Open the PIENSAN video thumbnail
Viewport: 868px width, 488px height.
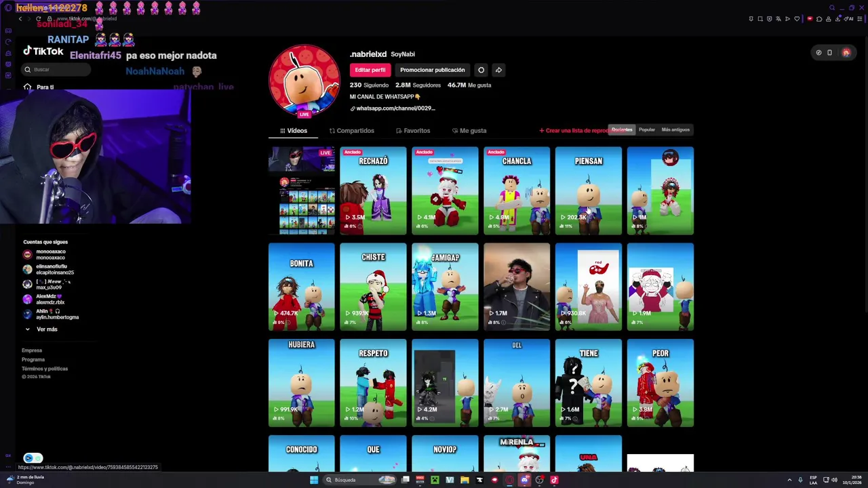click(589, 190)
